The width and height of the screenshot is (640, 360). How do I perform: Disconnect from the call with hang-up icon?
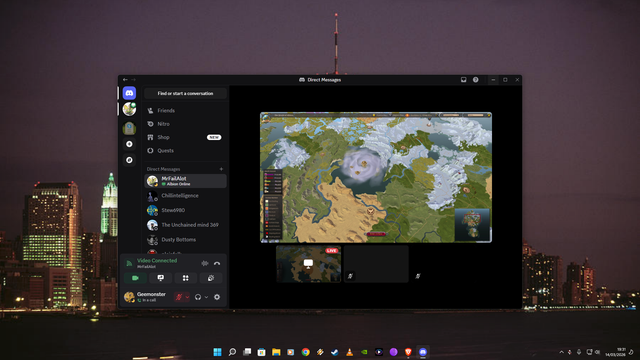click(x=217, y=264)
